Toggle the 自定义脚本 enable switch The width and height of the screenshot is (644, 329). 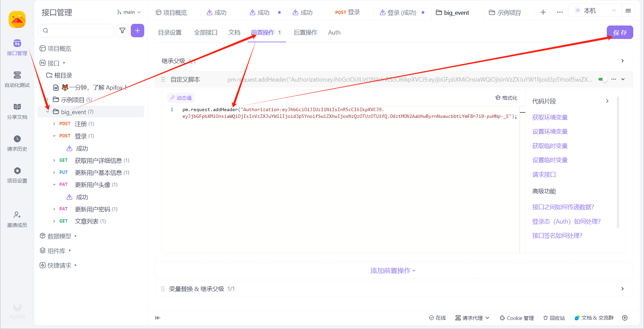pyautogui.click(x=603, y=79)
